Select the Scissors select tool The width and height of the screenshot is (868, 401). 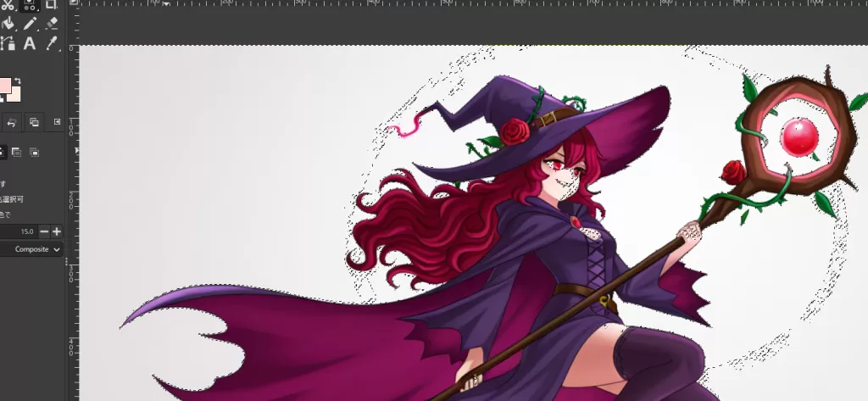pos(8,4)
